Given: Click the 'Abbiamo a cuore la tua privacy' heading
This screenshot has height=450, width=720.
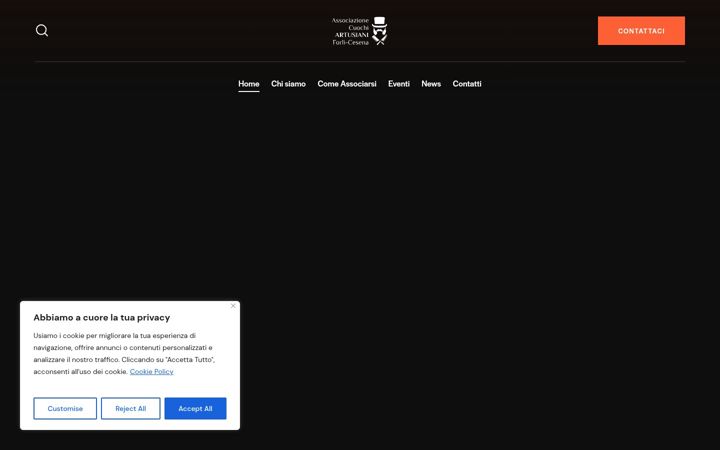Looking at the screenshot, I should pyautogui.click(x=101, y=317).
